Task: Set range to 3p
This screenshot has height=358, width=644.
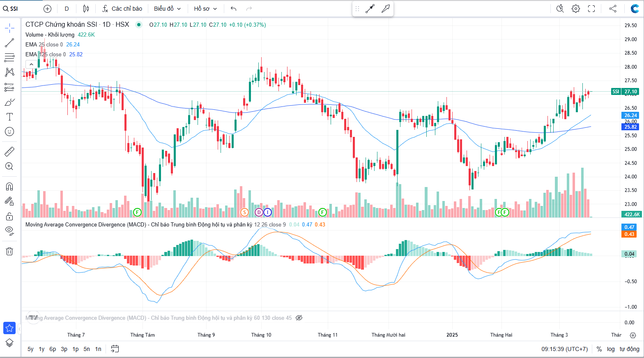Action: [x=64, y=349]
